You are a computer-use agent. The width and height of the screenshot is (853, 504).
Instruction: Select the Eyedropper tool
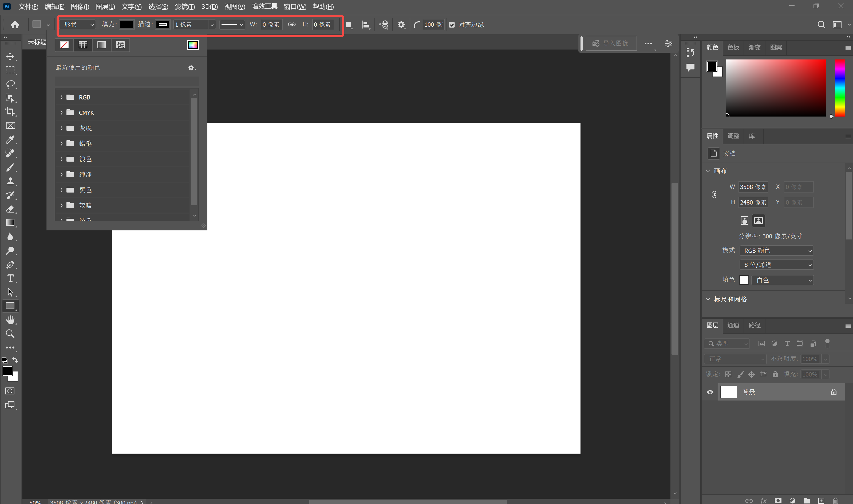(10, 139)
